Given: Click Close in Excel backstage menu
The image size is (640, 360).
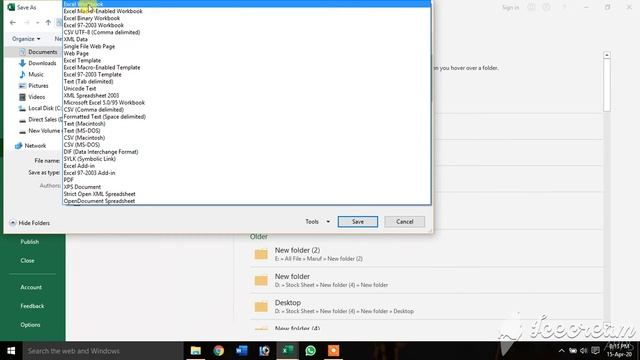Looking at the screenshot, I should click(x=27, y=260).
